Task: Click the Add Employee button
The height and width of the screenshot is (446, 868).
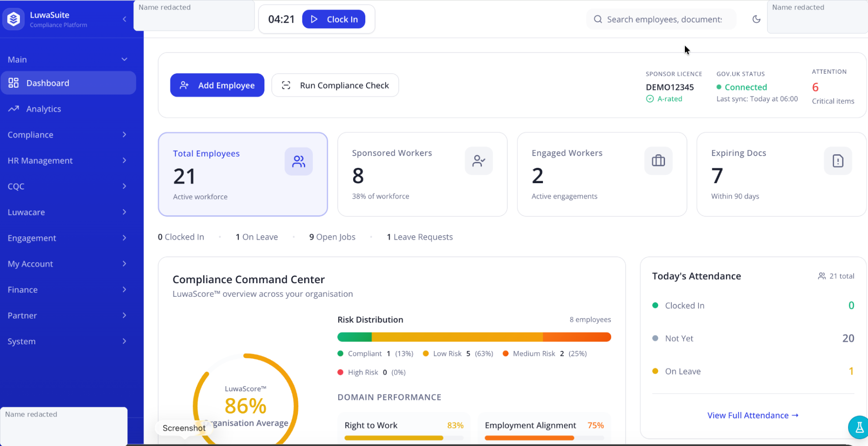Action: 217,85
